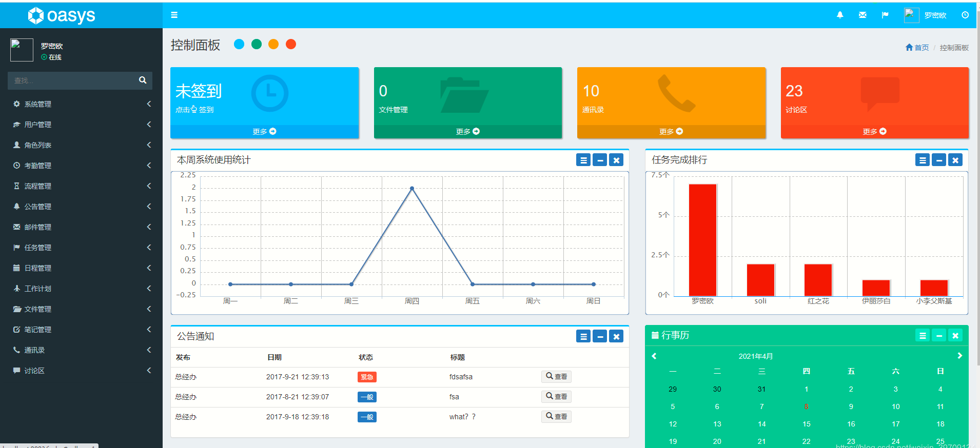Click the 周四 peak point on line chart
The height and width of the screenshot is (448, 980).
412,189
